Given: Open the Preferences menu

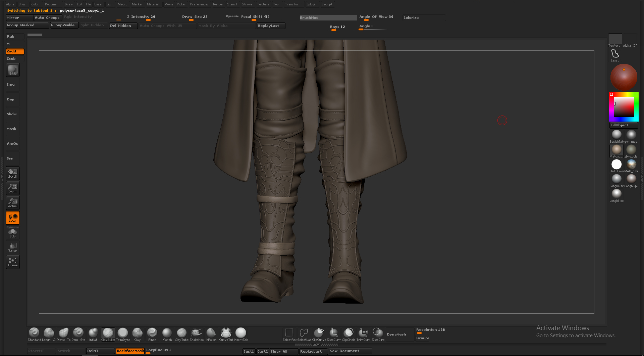Looking at the screenshot, I should [x=199, y=4].
